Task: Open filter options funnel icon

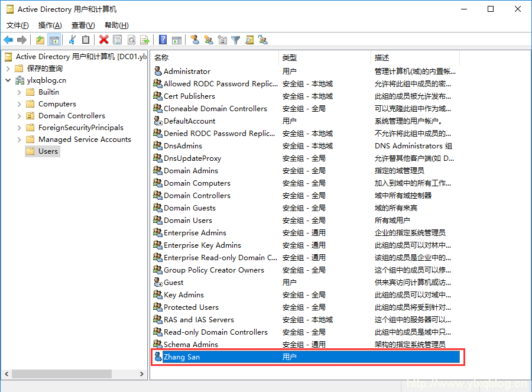Action: pyautogui.click(x=235, y=40)
